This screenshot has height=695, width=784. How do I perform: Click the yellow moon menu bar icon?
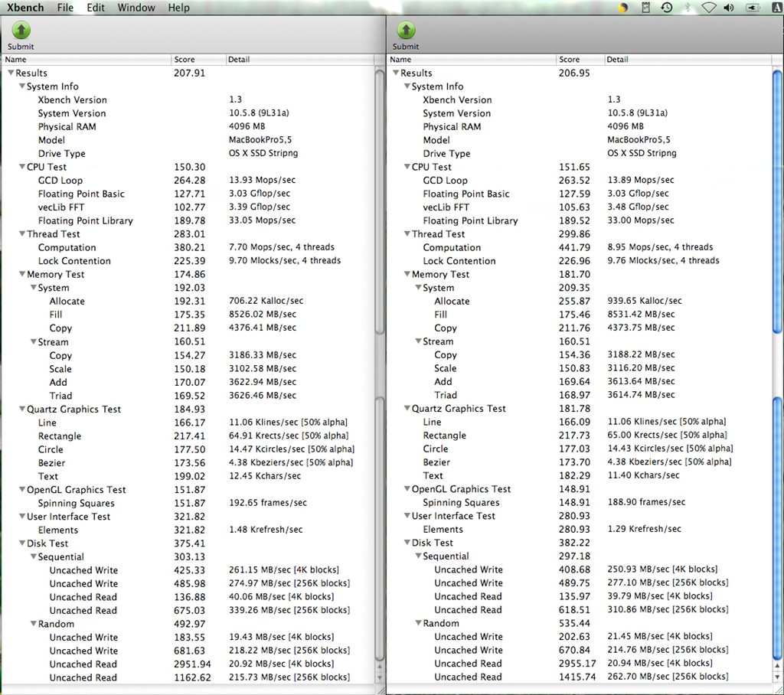tap(623, 8)
